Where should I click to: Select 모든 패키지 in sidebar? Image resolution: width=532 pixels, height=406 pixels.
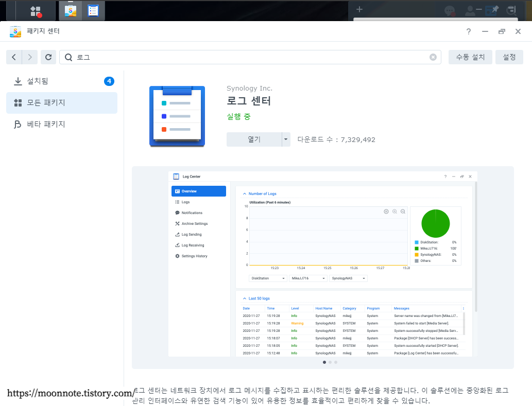pos(62,103)
